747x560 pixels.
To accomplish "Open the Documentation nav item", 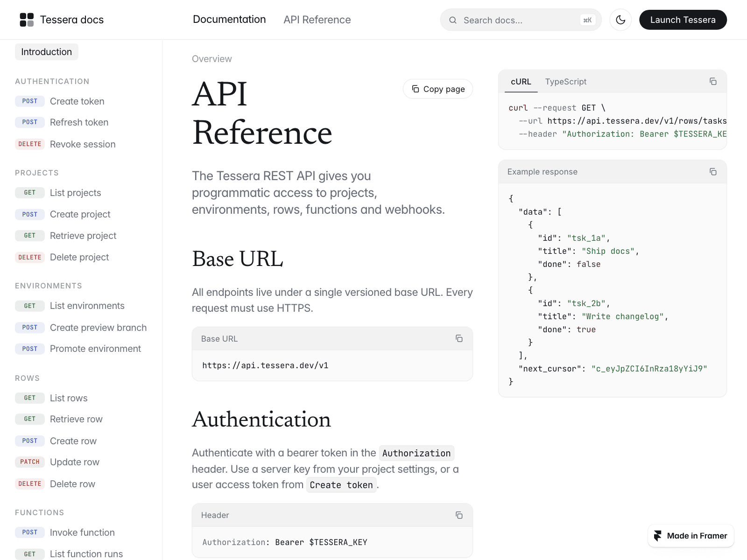I will click(x=229, y=19).
